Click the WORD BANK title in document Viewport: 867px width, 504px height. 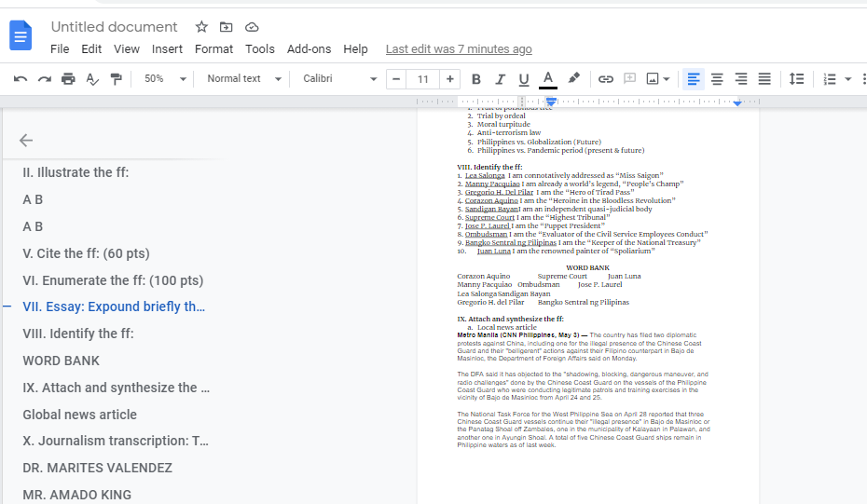pyautogui.click(x=587, y=267)
